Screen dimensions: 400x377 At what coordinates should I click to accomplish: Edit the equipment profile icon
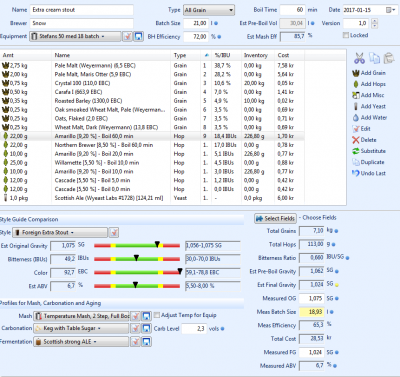(x=127, y=36)
